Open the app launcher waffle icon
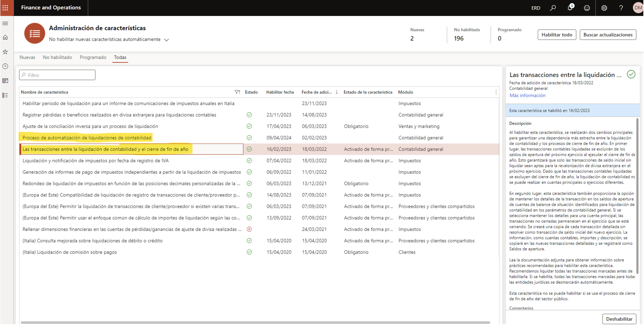644x325 pixels. [x=5, y=8]
